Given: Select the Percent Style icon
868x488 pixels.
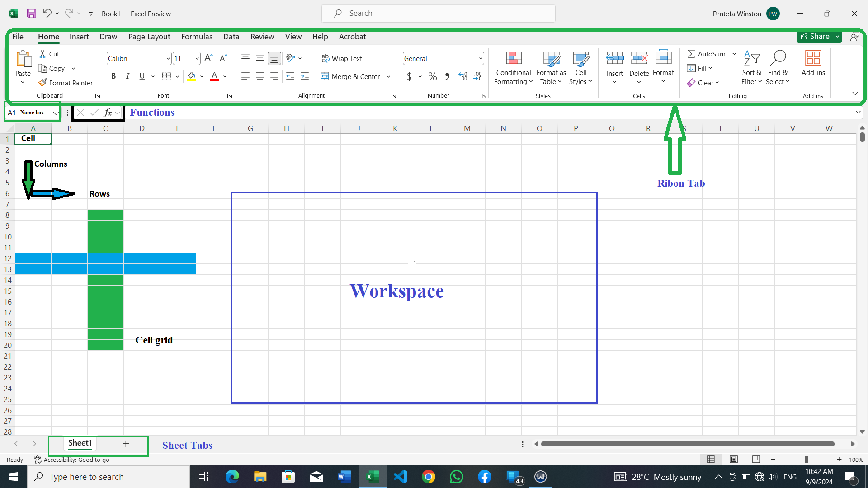Looking at the screenshot, I should pyautogui.click(x=433, y=76).
